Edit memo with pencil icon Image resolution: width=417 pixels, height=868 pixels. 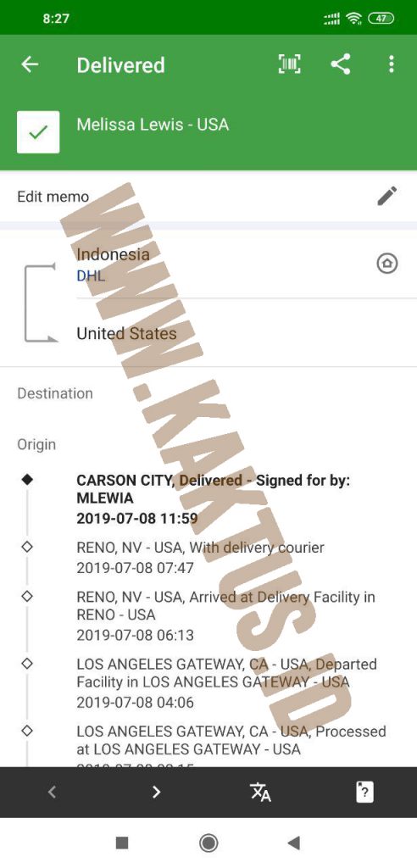(387, 196)
